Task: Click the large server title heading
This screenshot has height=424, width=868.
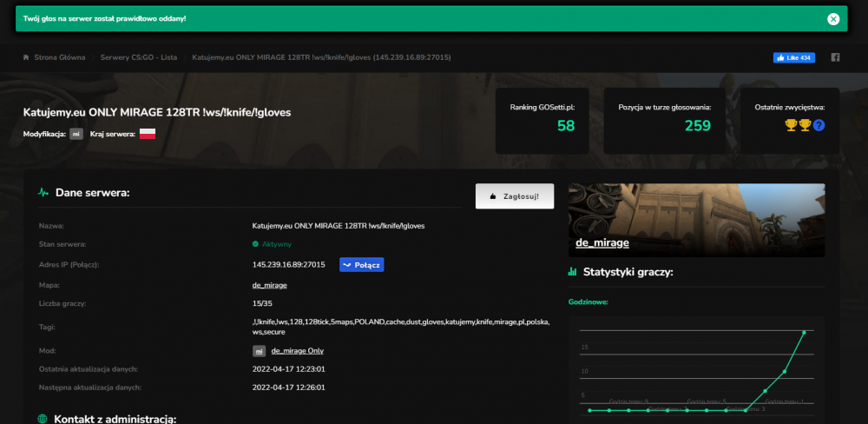Action: point(157,112)
